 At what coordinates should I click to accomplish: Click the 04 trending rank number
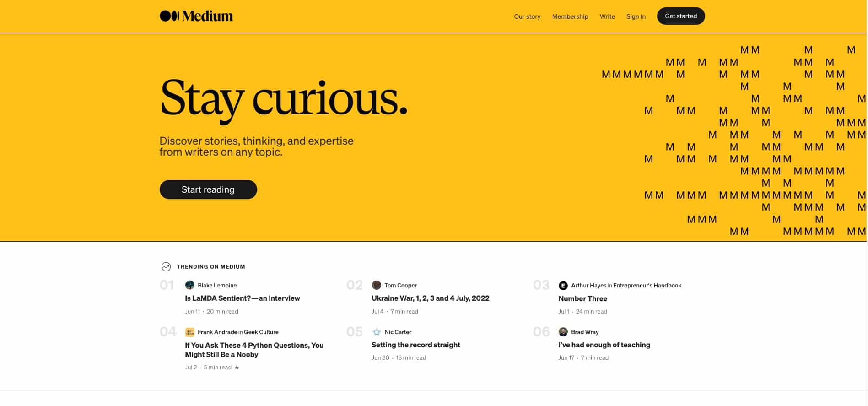coord(168,332)
